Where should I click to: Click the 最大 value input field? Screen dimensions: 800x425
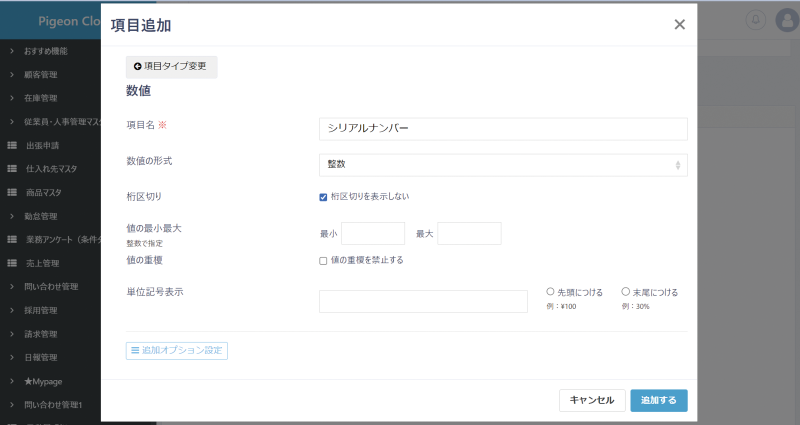click(x=469, y=233)
